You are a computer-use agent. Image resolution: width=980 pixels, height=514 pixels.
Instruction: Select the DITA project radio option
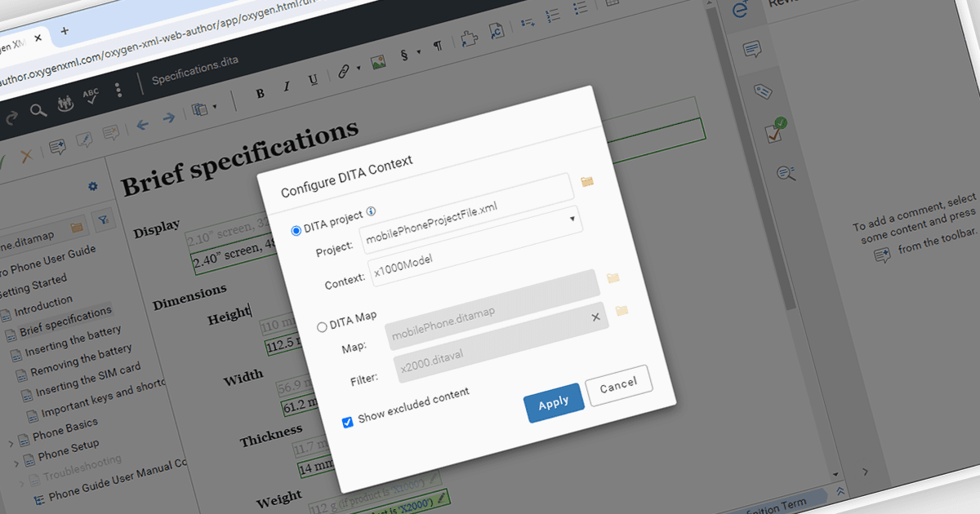296,230
